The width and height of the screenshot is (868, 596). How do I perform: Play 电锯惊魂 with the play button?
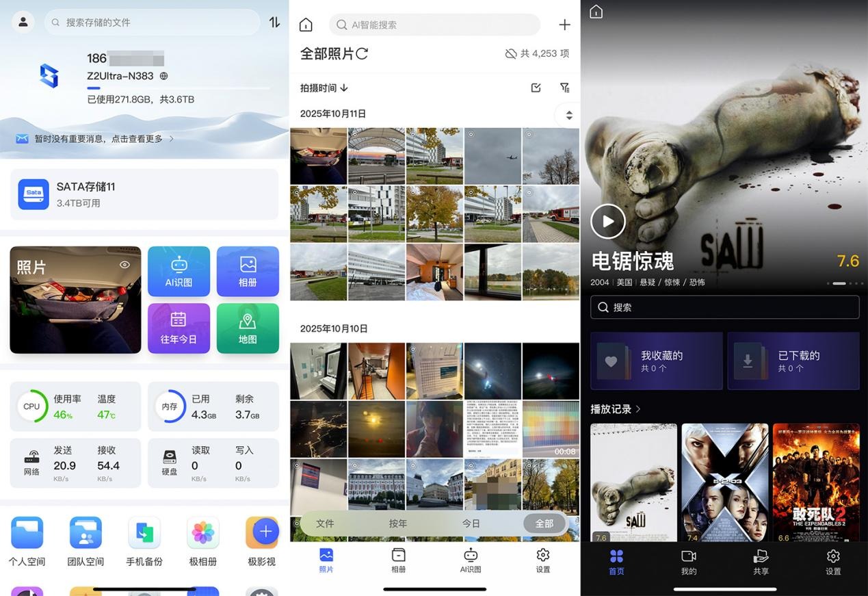pos(607,220)
